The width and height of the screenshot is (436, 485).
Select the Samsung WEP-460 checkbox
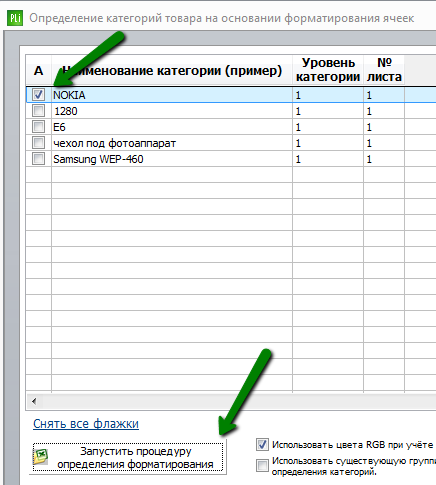click(x=38, y=158)
